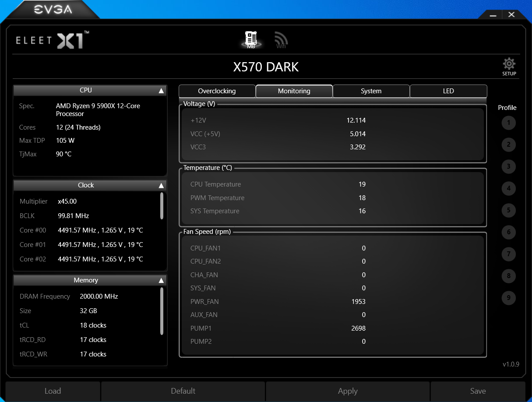
Task: Select the MB motherboard icon
Action: 251,39
